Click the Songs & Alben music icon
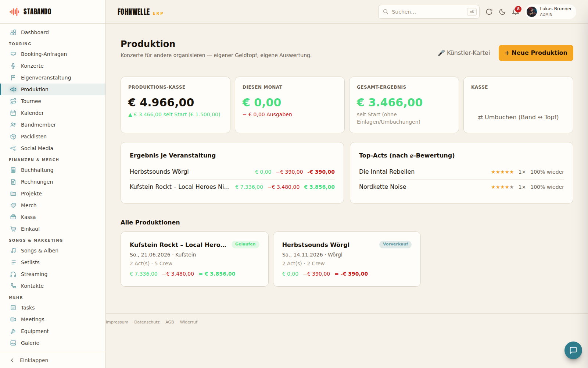Image resolution: width=588 pixels, height=368 pixels. coord(13,251)
